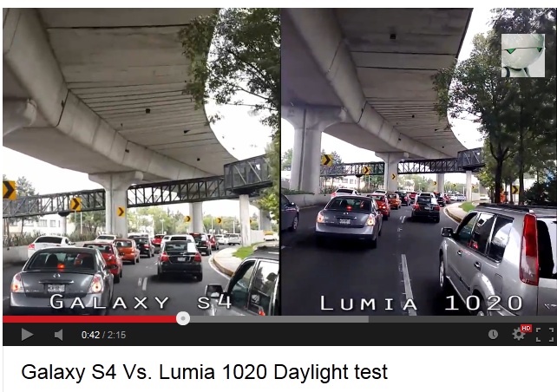Select the Galaxy S4 Vs. Lumia 1020 title

tap(204, 372)
